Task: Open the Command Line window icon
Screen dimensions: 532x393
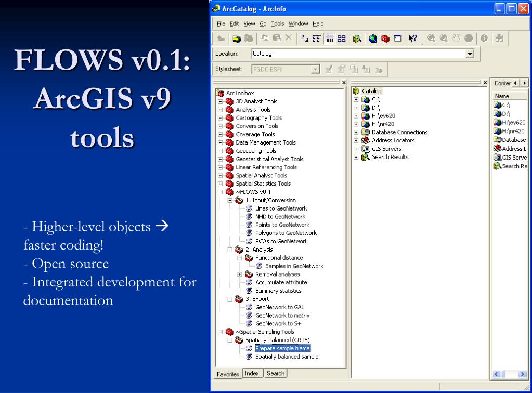Action: coord(397,38)
